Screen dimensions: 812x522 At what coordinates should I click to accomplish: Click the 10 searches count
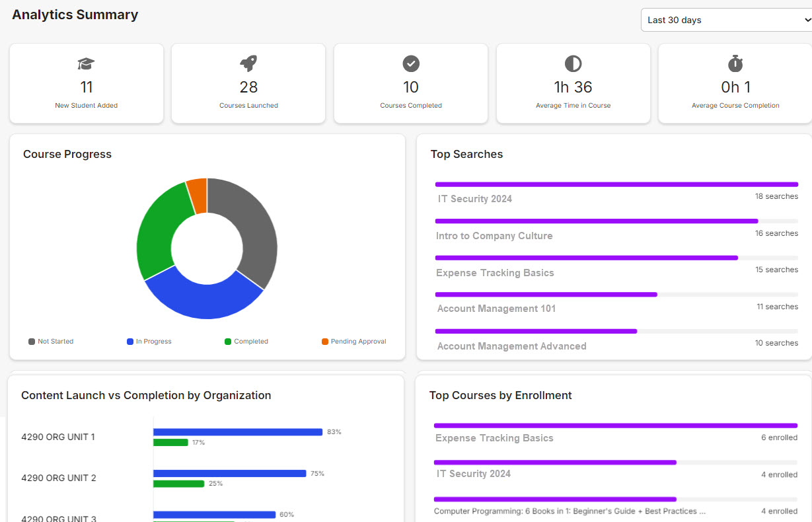[x=776, y=343]
